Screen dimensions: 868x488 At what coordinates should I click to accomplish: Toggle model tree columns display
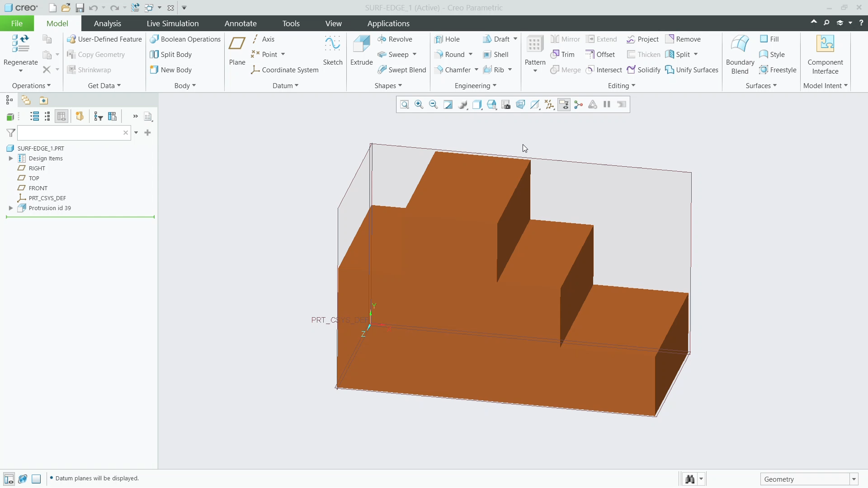61,117
